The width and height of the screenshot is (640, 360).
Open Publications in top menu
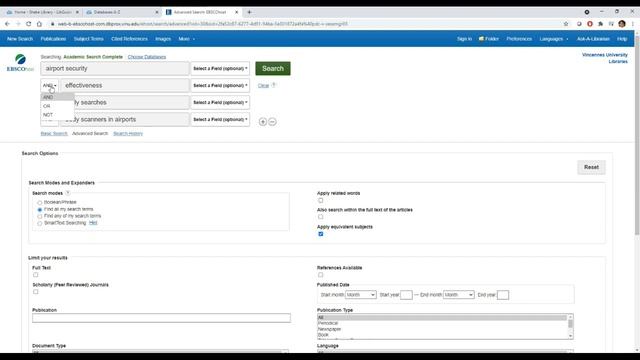[53, 39]
